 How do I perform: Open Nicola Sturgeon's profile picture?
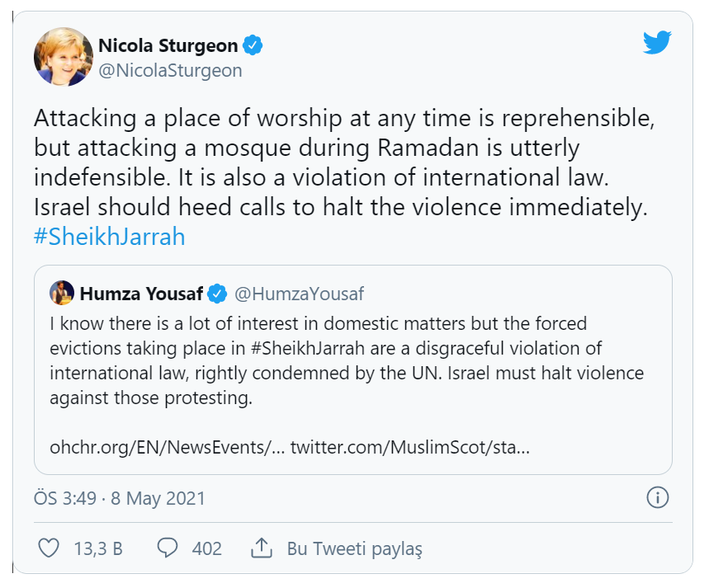(x=64, y=57)
